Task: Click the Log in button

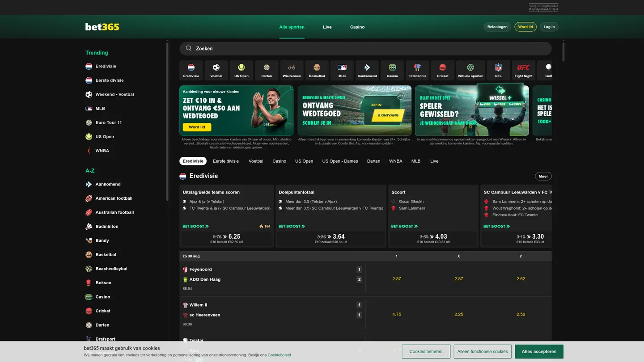Action: click(x=549, y=27)
